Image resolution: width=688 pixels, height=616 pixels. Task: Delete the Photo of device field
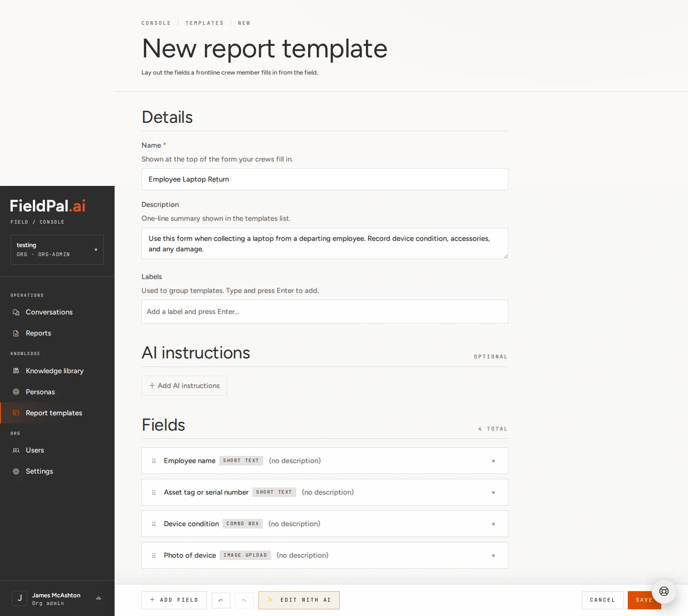[494, 556]
